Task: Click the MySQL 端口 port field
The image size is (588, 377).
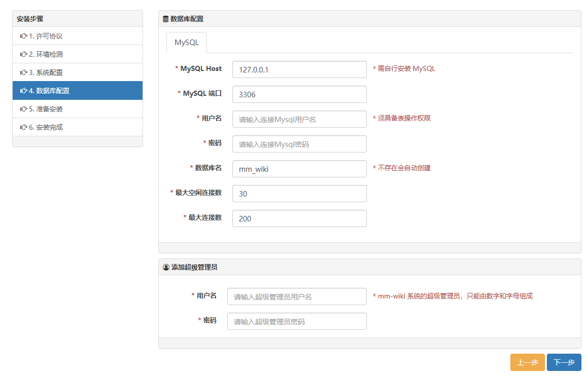Action: (x=299, y=94)
